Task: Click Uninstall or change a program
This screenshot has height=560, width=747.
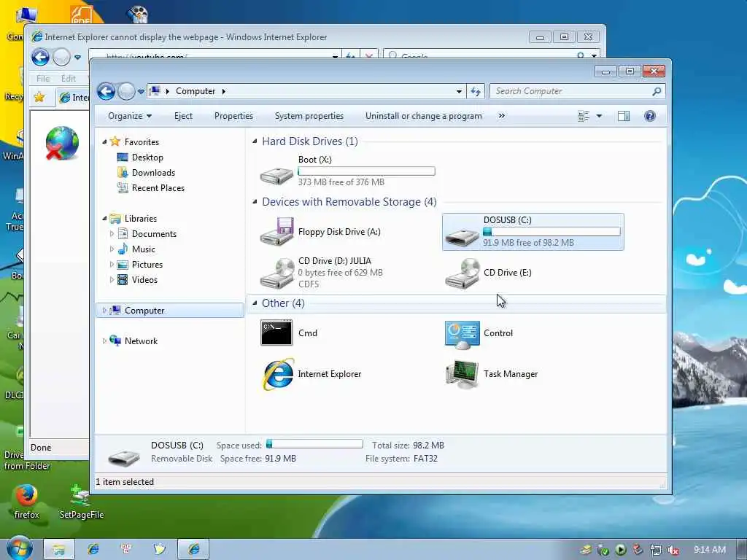Action: coord(424,116)
